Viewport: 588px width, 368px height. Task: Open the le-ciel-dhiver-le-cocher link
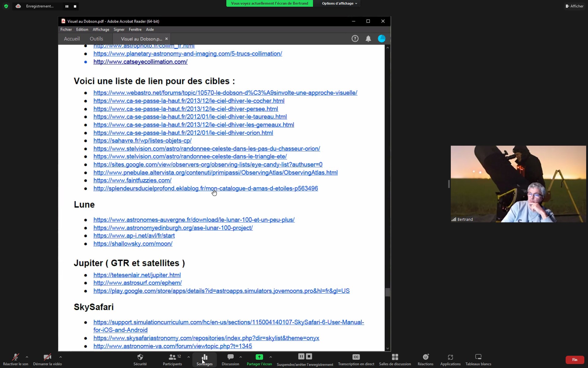coord(189,101)
